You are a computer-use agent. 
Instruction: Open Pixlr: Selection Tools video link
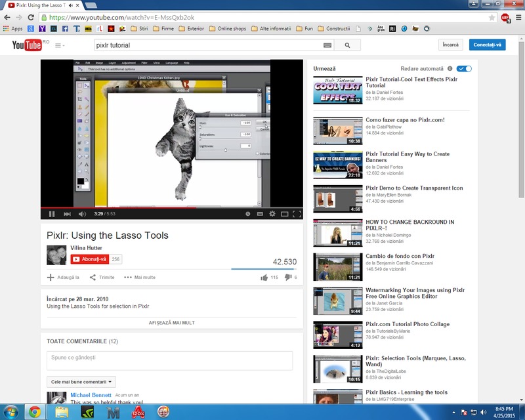(x=415, y=362)
